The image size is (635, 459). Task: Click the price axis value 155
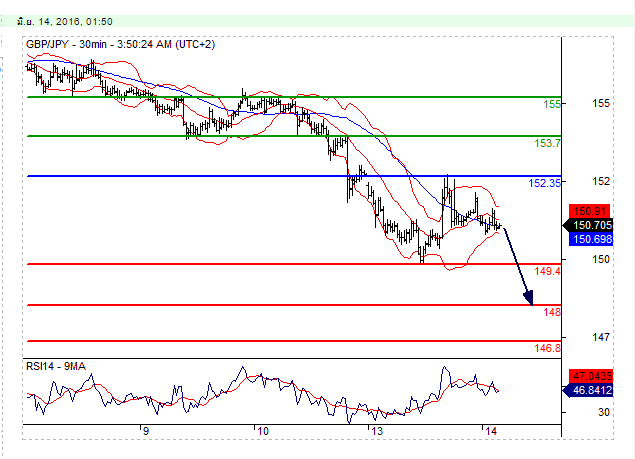pos(601,103)
